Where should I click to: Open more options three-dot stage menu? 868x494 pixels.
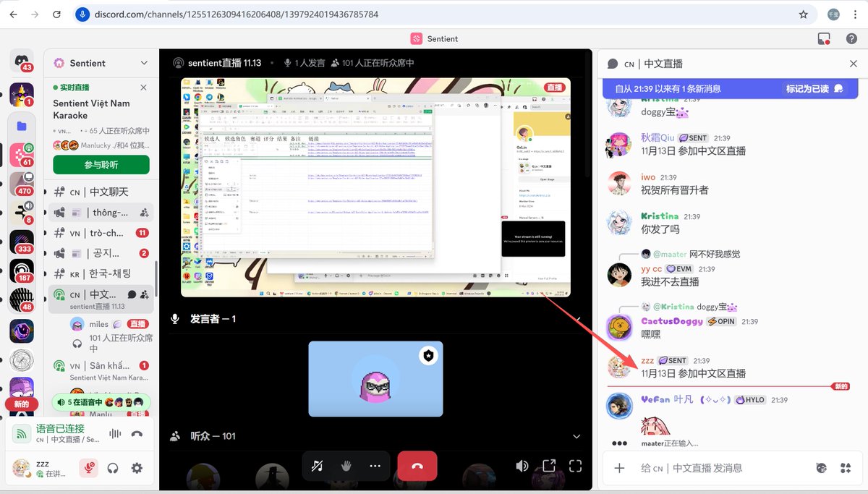point(375,466)
